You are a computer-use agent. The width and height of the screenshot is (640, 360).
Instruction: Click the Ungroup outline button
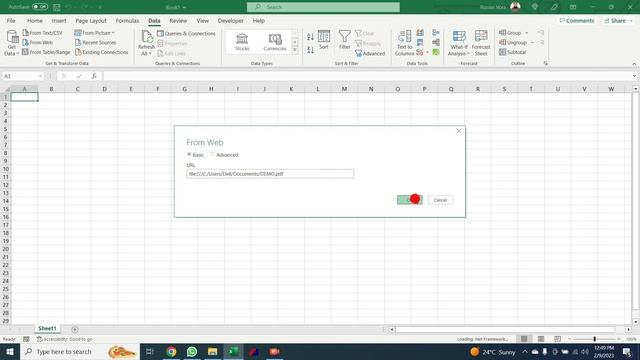coord(516,42)
